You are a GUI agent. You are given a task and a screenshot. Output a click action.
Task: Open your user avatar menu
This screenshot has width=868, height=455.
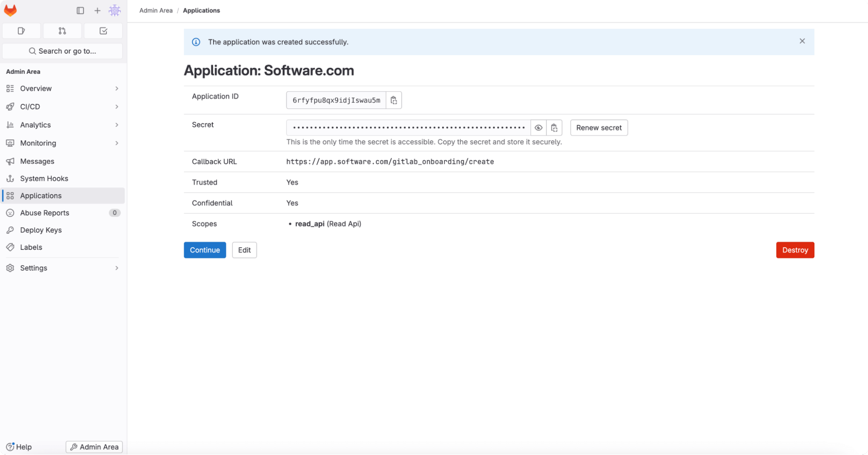(114, 10)
